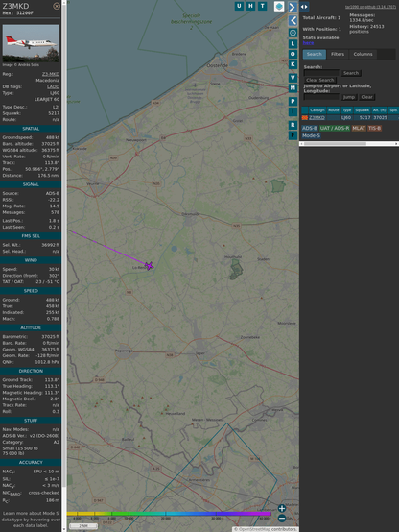This screenshot has width=399, height=532.
Task: Switch to the Search tab
Action: [315, 54]
